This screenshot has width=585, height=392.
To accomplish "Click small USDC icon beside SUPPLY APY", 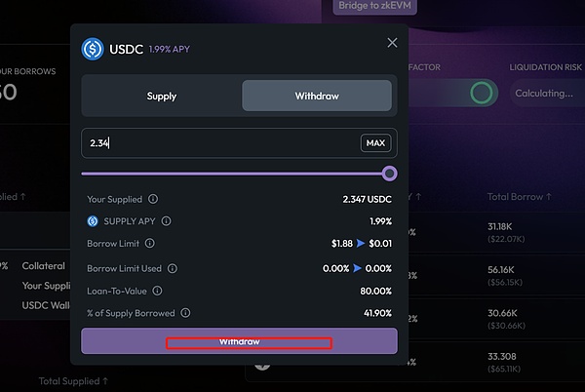I will tap(94, 221).
